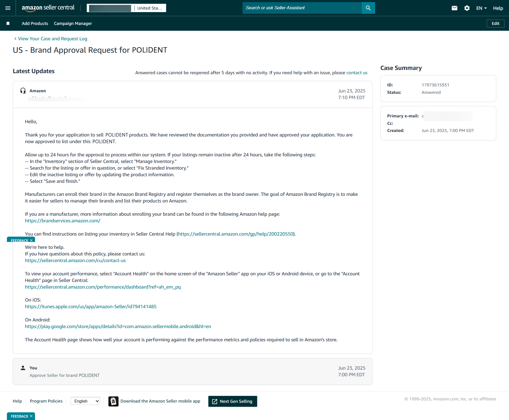Screen dimensions: 509x420
Task: Focus the Seller Assistant search field
Action: coord(302,8)
